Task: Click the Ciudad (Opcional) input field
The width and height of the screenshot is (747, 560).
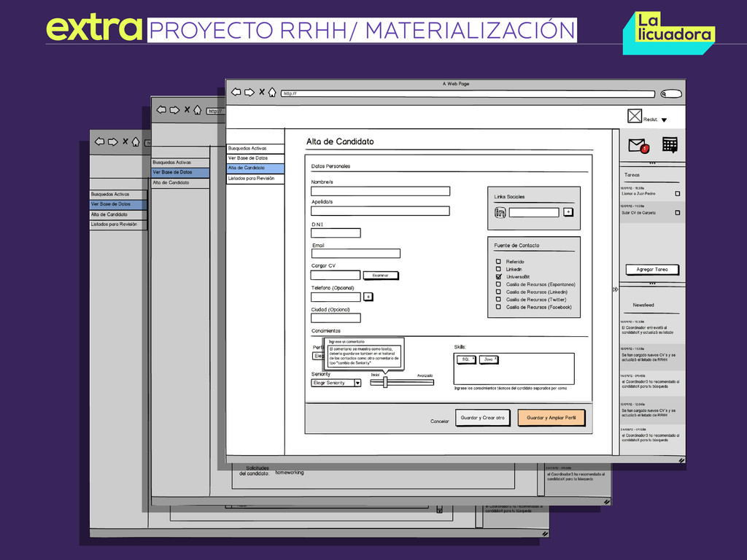Action: pos(336,318)
